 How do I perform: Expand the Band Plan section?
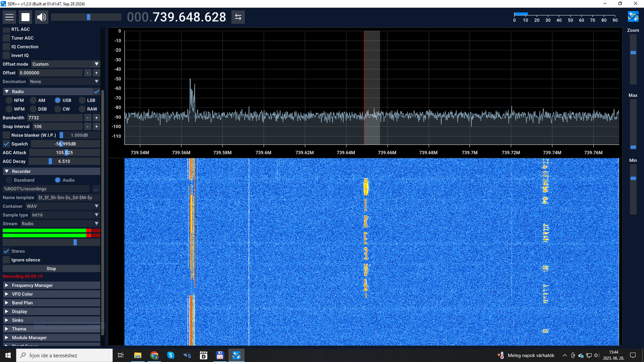pyautogui.click(x=51, y=303)
